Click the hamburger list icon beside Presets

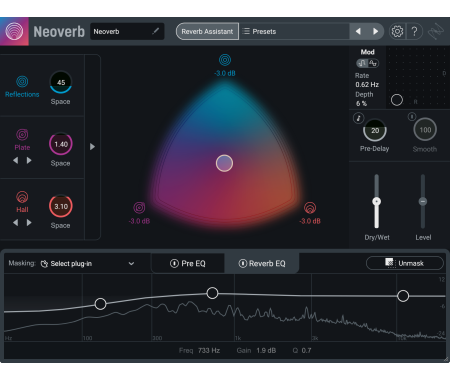pyautogui.click(x=246, y=31)
